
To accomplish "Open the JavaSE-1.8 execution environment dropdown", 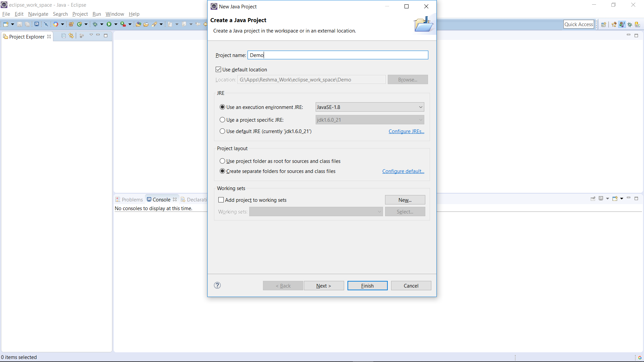I will (x=370, y=107).
